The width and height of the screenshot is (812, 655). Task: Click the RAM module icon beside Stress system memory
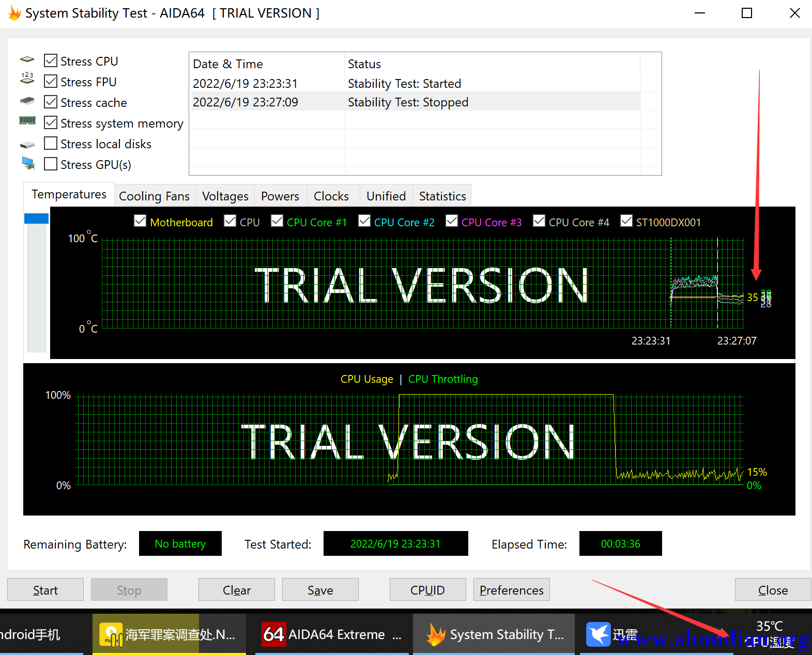click(27, 120)
